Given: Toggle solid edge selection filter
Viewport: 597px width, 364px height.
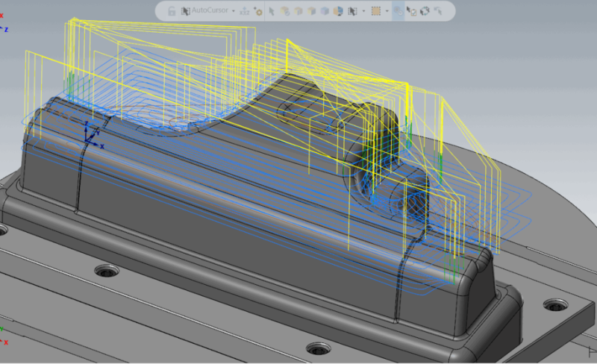Looking at the screenshot, I should (x=298, y=11).
